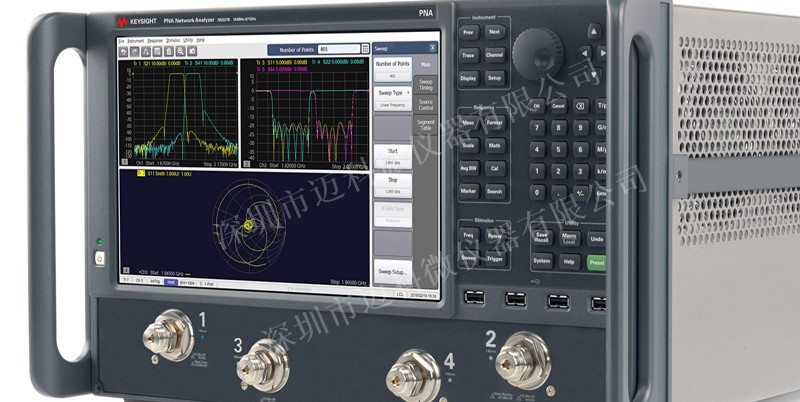
Task: Hit the Save Recall hardkey
Action: point(542,238)
